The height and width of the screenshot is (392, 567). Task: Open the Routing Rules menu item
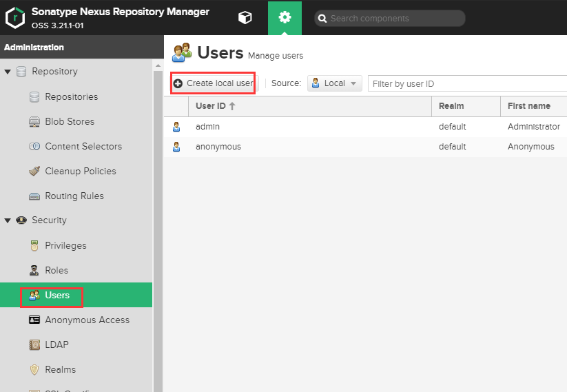[x=76, y=196]
